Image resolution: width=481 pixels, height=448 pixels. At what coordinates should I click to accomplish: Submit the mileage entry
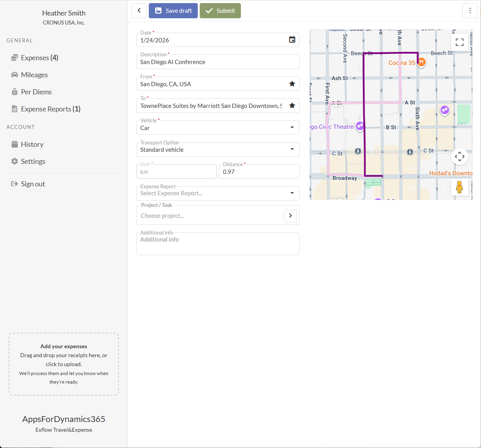tap(220, 11)
